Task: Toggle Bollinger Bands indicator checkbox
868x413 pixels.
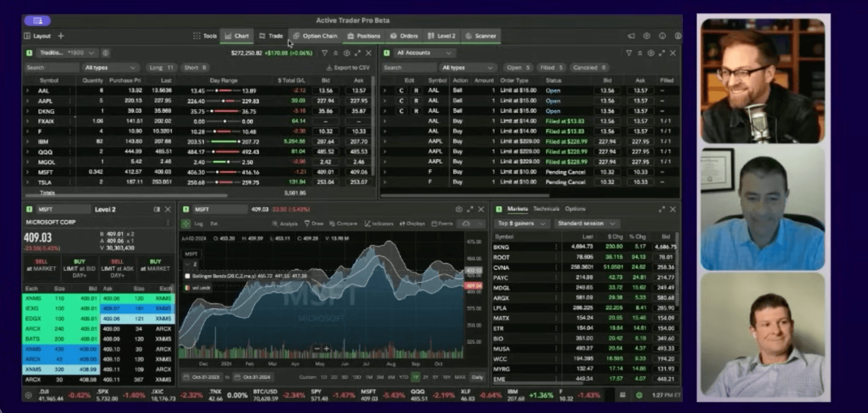Action: point(187,276)
